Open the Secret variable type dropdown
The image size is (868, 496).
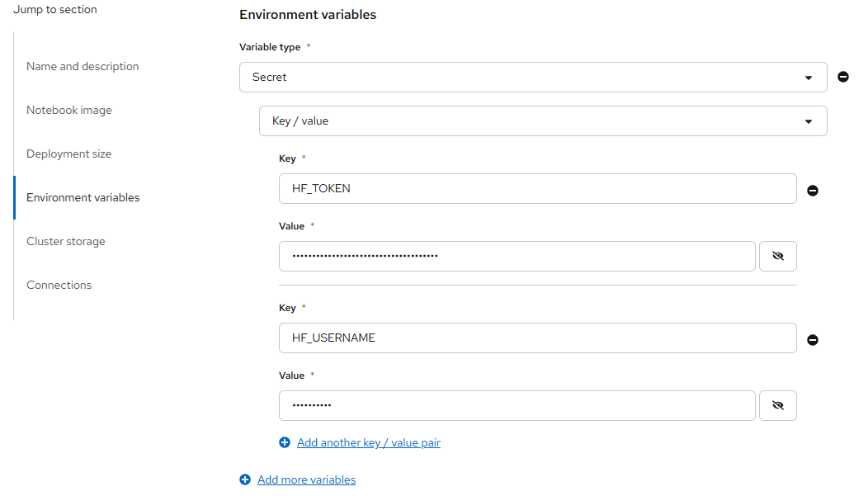point(533,77)
